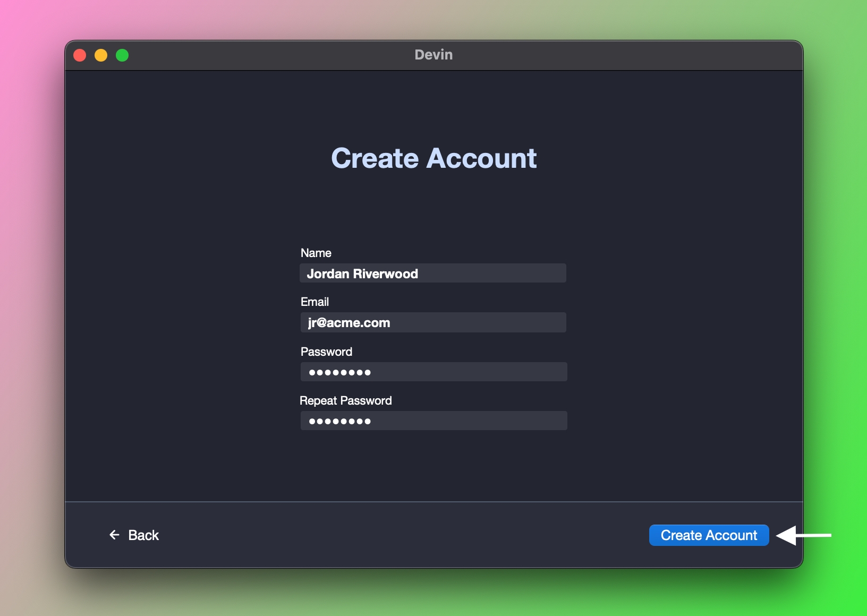Viewport: 867px width, 616px height.
Task: Click the Repeat Password label text
Action: click(x=345, y=400)
